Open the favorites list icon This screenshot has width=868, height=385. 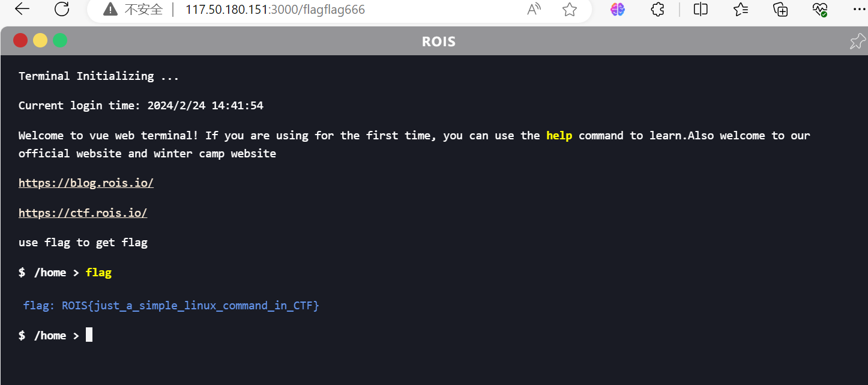[741, 10]
